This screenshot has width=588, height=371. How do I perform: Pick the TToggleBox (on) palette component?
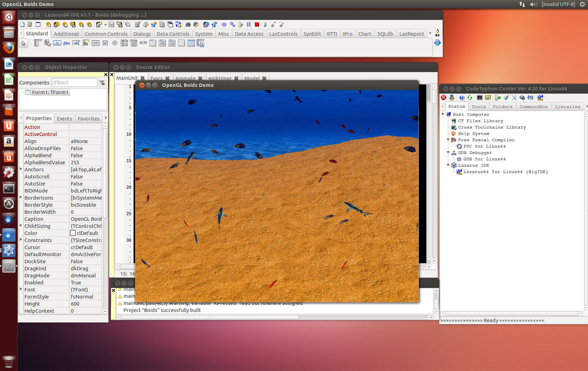click(x=96, y=43)
